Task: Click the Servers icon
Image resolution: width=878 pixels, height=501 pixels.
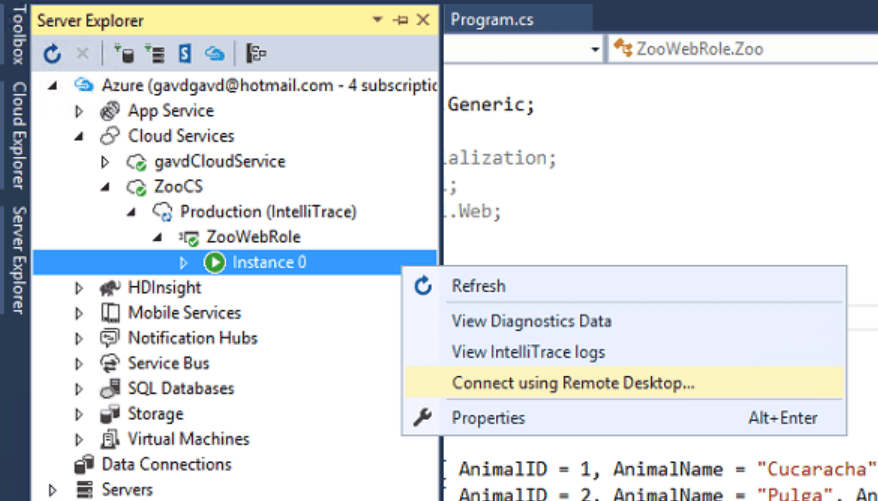Action: pos(84,489)
